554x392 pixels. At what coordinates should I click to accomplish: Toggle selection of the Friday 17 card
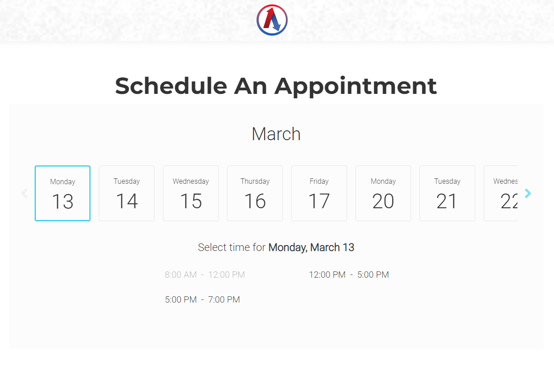pos(319,193)
